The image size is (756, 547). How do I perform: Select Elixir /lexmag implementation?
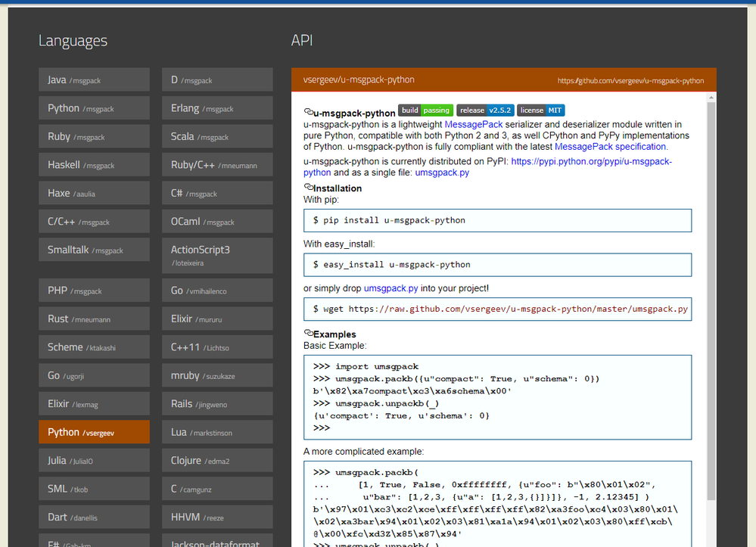coord(94,403)
